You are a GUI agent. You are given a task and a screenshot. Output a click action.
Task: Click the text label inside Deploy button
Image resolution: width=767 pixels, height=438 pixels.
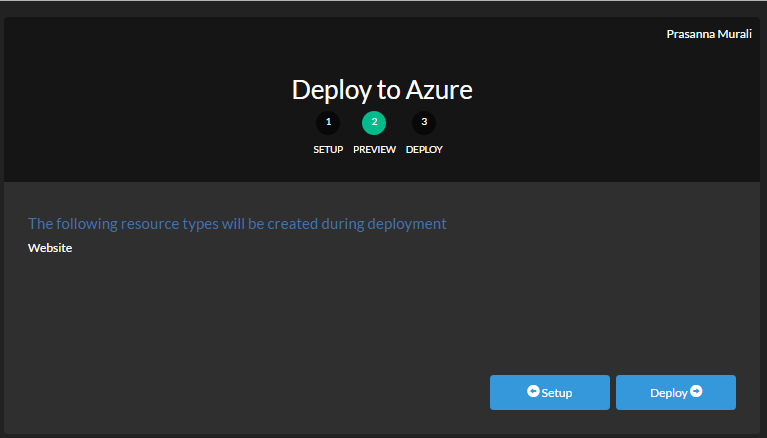[x=668, y=393]
